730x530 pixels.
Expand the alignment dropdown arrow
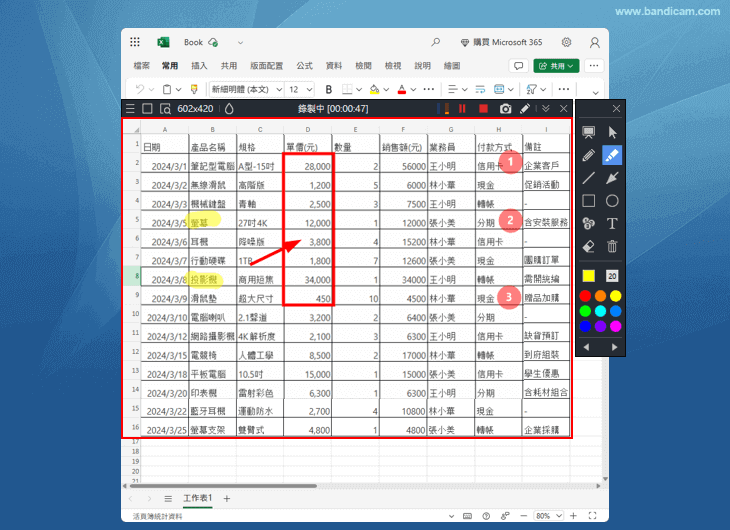pos(464,89)
